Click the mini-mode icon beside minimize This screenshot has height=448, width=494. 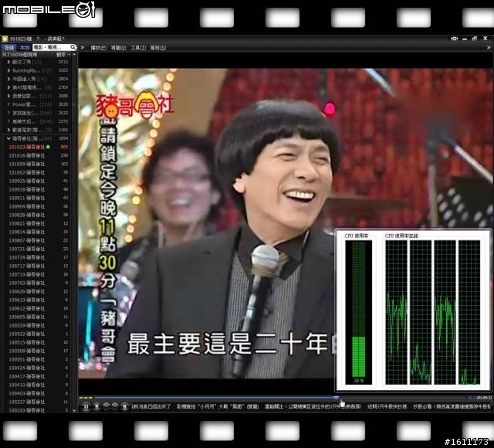click(454, 39)
